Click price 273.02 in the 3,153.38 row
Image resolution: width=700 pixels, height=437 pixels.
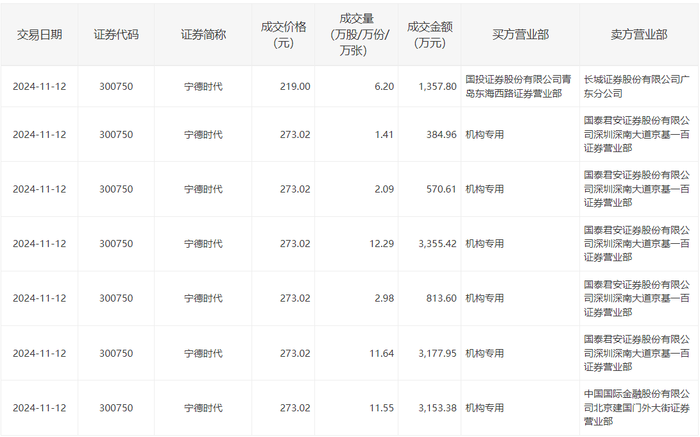coord(295,408)
